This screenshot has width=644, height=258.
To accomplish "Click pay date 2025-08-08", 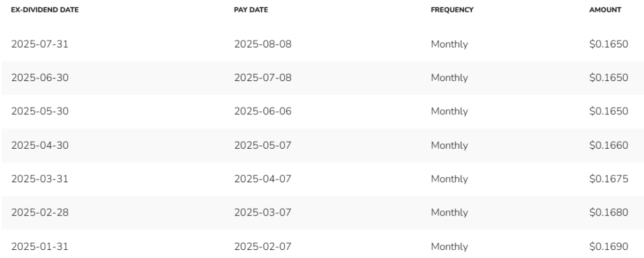I will click(263, 45).
